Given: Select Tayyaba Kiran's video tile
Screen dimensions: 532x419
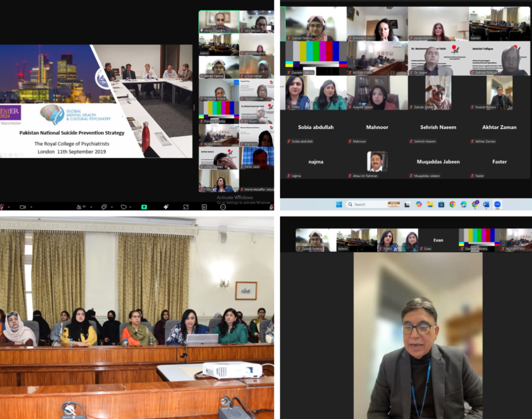Looking at the screenshot, I should point(257,90).
